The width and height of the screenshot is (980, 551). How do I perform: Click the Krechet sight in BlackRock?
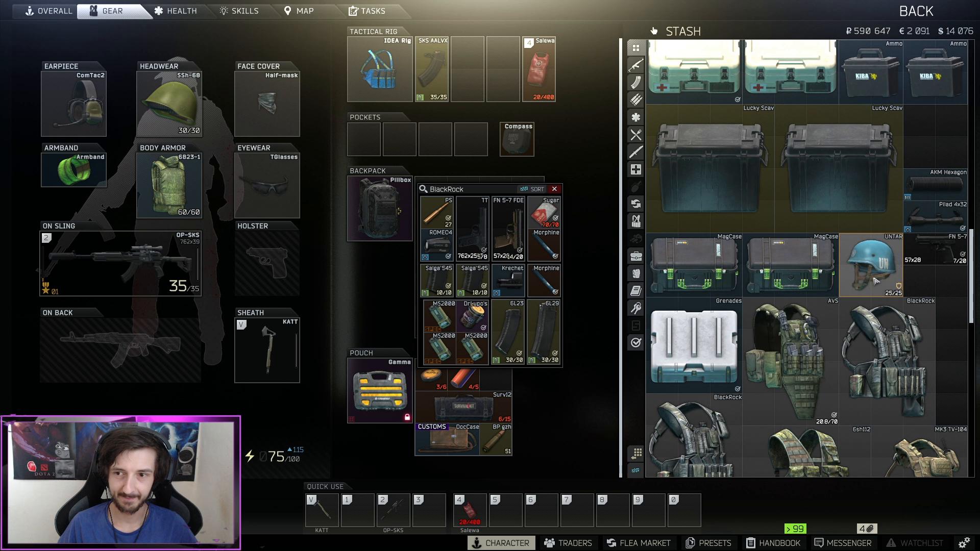[508, 281]
